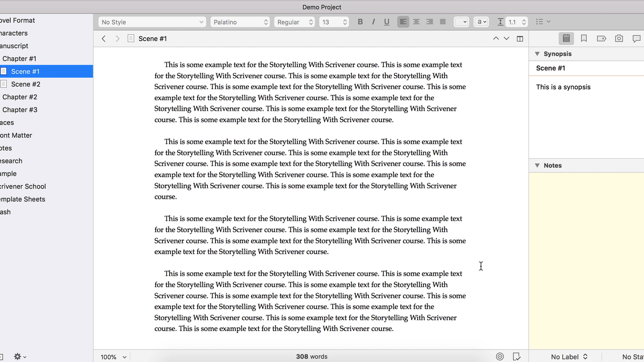Toggle bold formatting

[x=360, y=22]
